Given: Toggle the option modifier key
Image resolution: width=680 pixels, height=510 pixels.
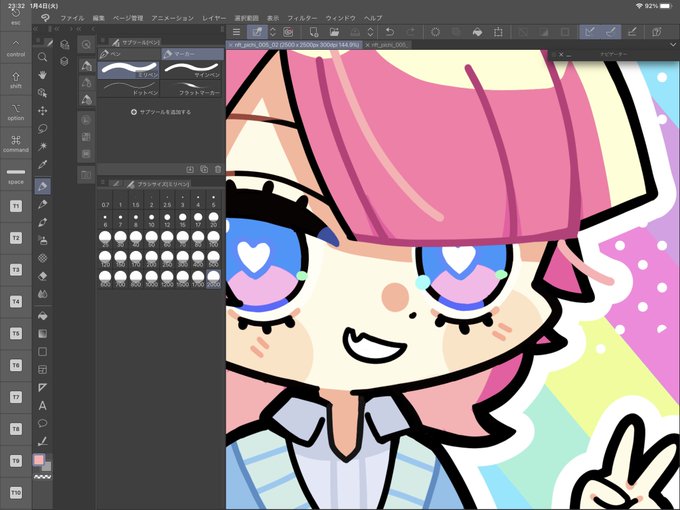Looking at the screenshot, I should click(x=16, y=111).
